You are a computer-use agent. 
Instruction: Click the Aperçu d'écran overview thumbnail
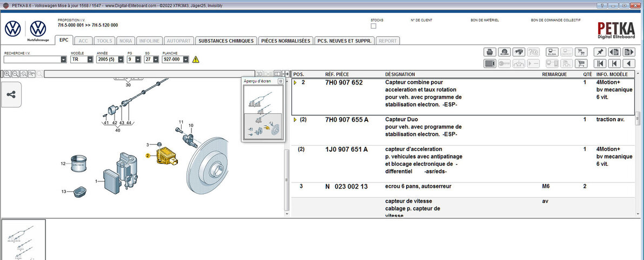tap(263, 112)
